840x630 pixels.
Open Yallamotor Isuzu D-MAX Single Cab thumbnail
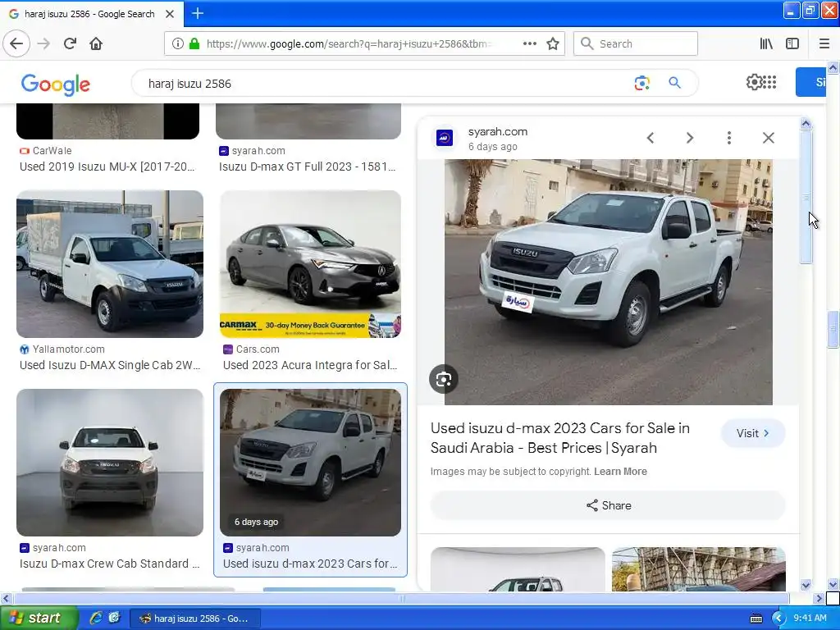110,264
